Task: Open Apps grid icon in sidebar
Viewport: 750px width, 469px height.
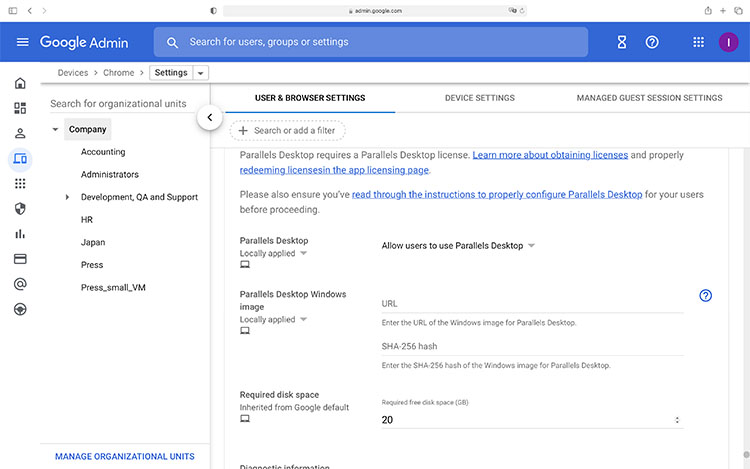Action: [20, 184]
